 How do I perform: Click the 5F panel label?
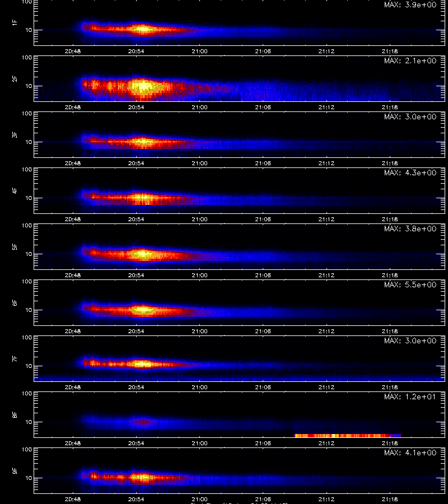pyautogui.click(x=15, y=247)
